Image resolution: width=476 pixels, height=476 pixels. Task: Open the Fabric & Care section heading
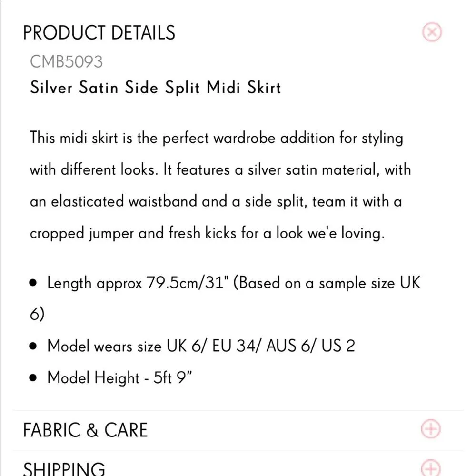click(x=85, y=430)
